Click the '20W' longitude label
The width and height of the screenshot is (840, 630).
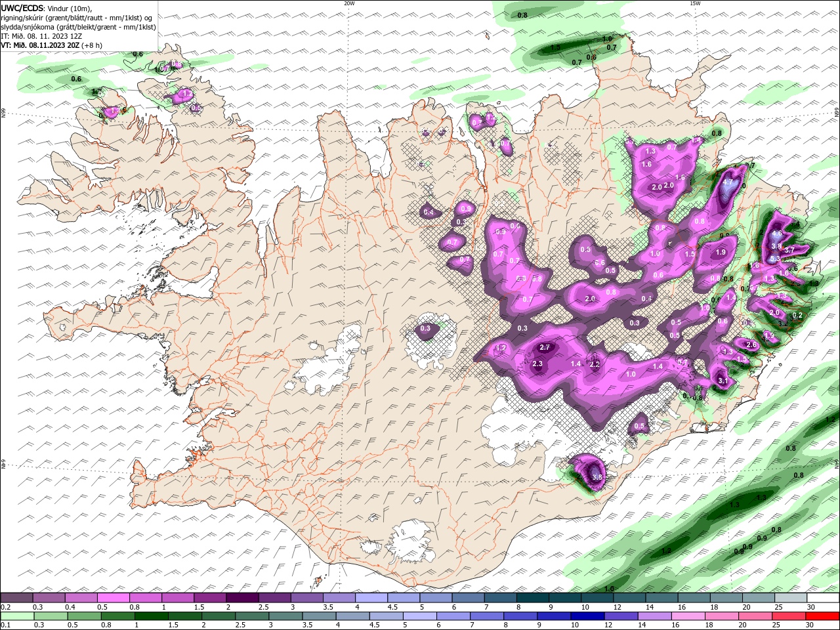tap(349, 3)
